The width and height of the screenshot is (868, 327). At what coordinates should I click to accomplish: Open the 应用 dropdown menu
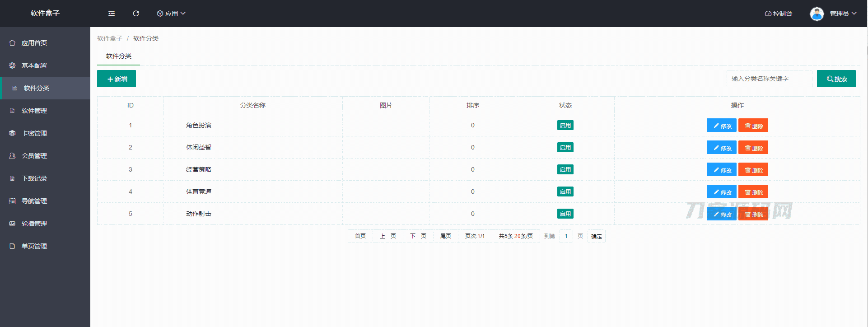171,14
